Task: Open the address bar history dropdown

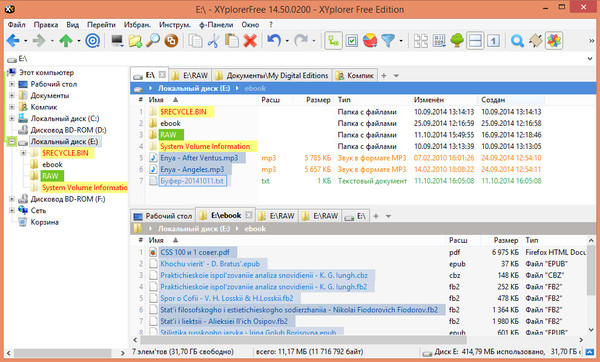Action: (x=590, y=59)
